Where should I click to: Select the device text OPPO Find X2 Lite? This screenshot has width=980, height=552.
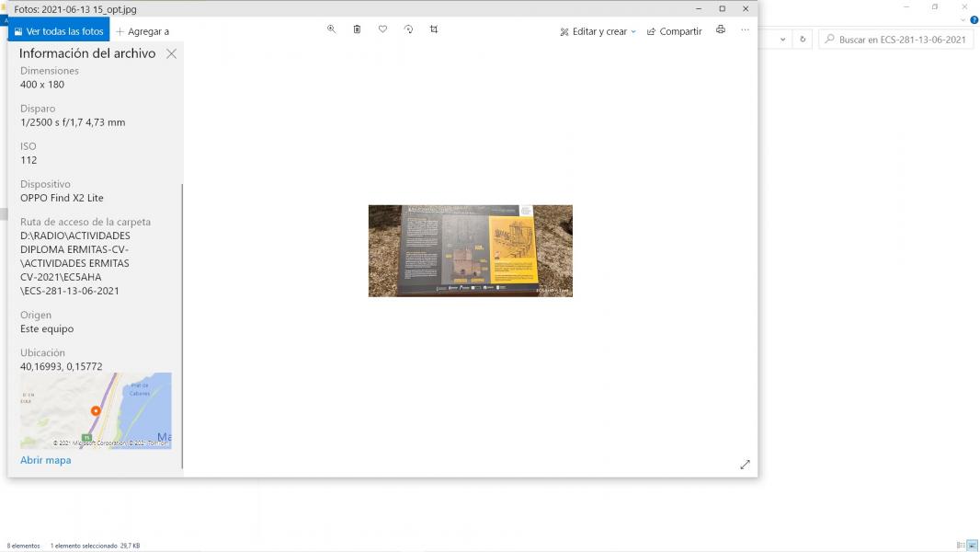click(x=62, y=198)
